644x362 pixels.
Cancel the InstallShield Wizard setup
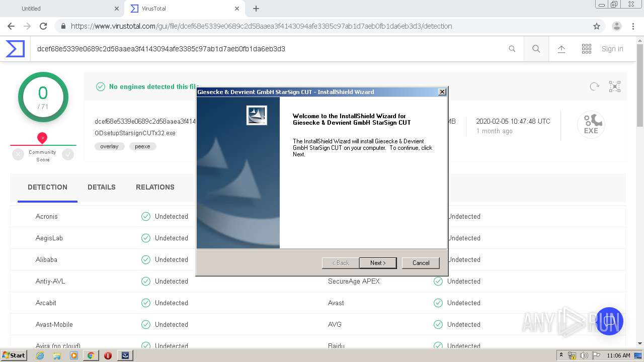tap(421, 263)
